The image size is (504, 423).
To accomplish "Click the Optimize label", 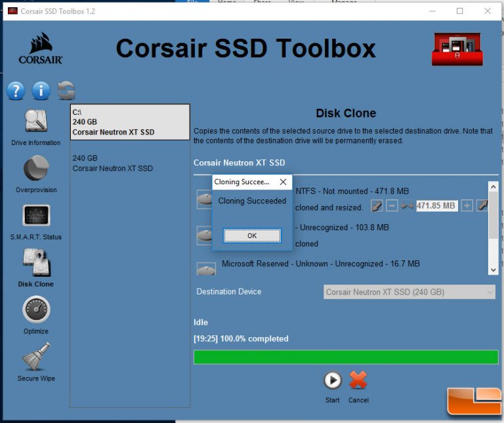I will [36, 331].
